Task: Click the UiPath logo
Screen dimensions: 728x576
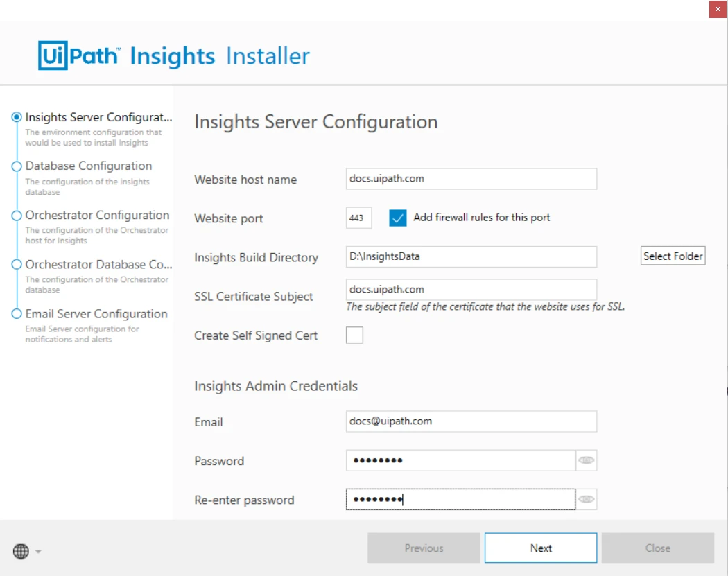Action: coord(79,55)
